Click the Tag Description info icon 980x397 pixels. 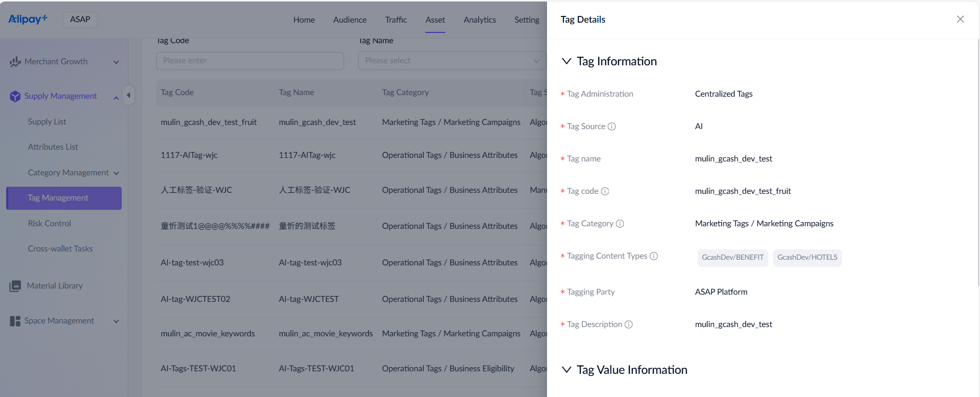click(629, 324)
